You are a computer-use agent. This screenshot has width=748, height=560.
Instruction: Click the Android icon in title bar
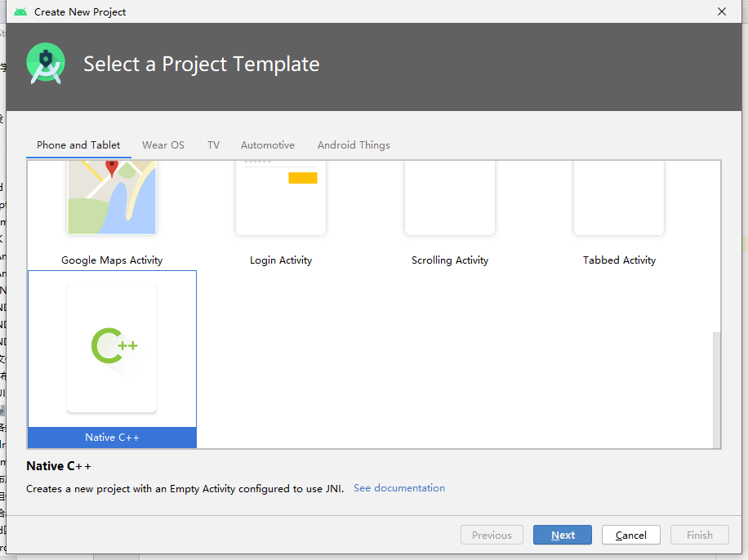[x=20, y=12]
